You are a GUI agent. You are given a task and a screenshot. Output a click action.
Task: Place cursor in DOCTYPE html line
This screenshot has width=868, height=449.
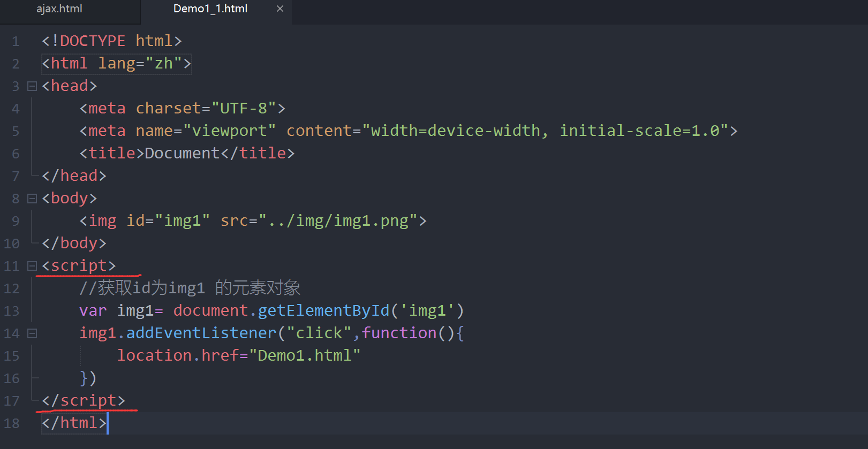[x=112, y=41]
